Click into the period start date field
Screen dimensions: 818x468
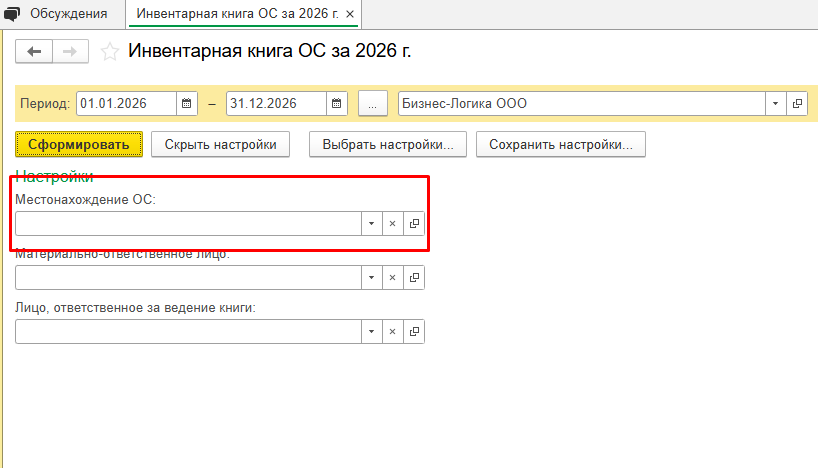(126, 103)
